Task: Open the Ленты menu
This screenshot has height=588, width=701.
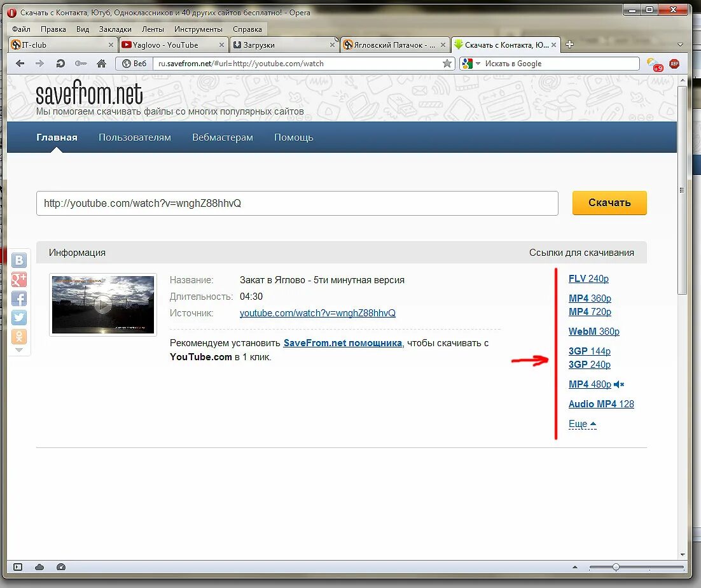Action: coord(153,29)
